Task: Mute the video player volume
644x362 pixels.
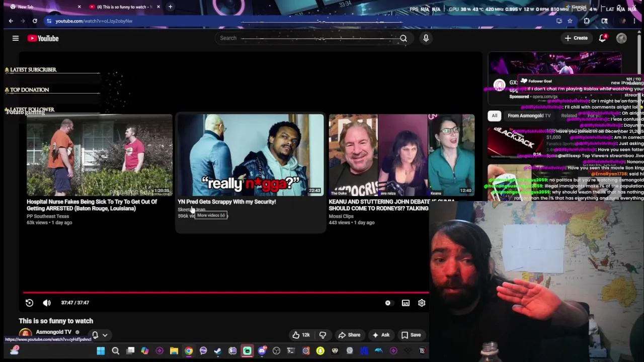Action: pos(47,303)
